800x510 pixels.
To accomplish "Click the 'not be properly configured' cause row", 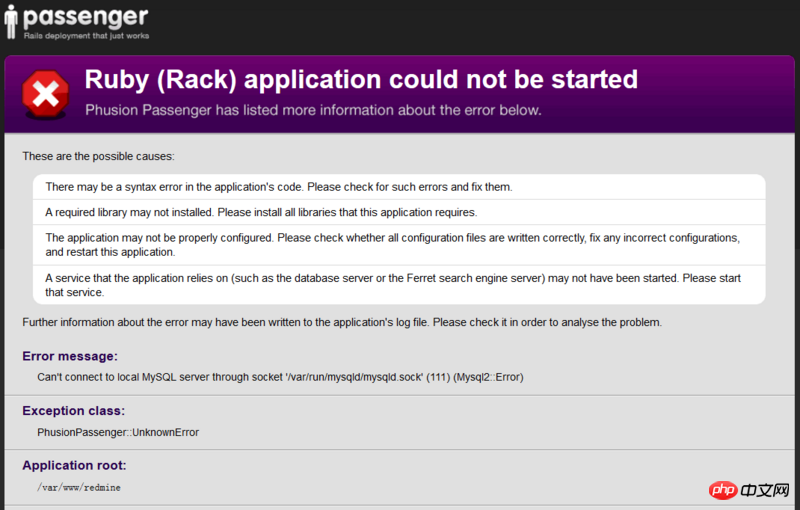I will (399, 245).
